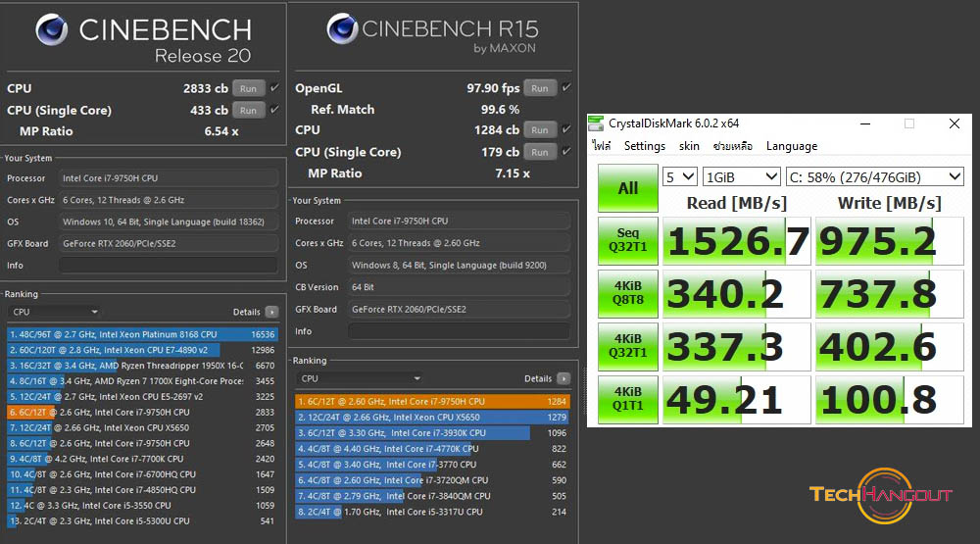Toggle CPU (Single Core) checkbox in Cinebench R20
Viewport: 980px width, 544px height.
[274, 110]
